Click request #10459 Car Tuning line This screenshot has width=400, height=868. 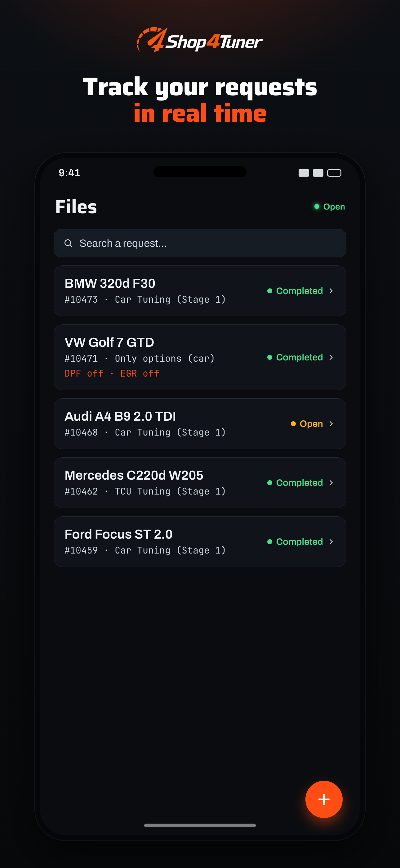coord(145,550)
